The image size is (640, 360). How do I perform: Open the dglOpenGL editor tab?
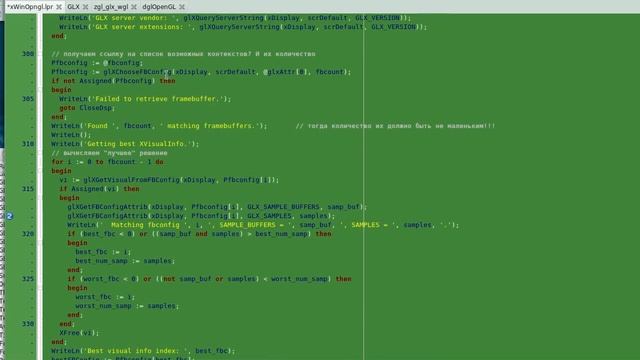click(x=159, y=7)
